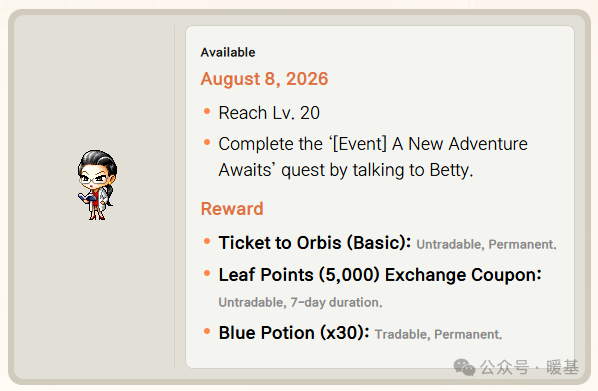Select the August 8, 2026 date heading

[x=264, y=79]
